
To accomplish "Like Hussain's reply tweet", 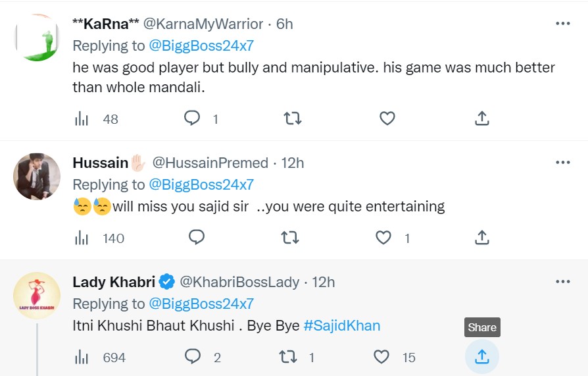I will pyautogui.click(x=383, y=238).
